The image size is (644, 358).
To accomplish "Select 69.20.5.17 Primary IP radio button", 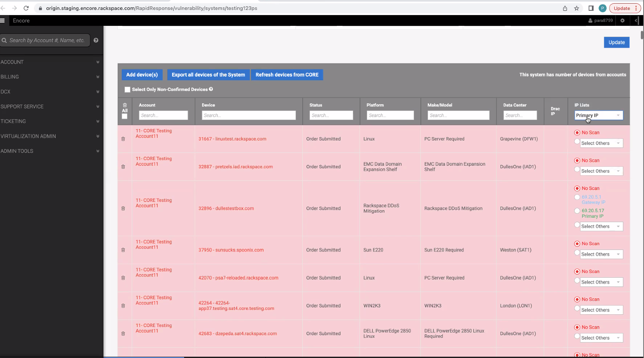I will click(577, 211).
